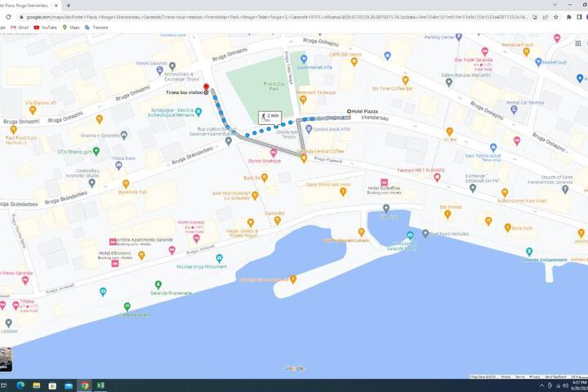Click the Send feedback link on map footer

click(x=555, y=376)
